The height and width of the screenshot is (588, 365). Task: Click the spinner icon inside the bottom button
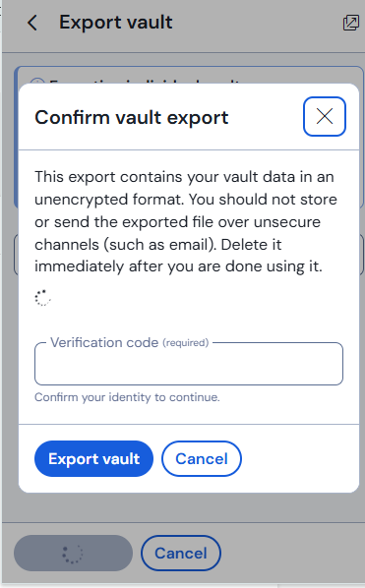[x=73, y=554]
